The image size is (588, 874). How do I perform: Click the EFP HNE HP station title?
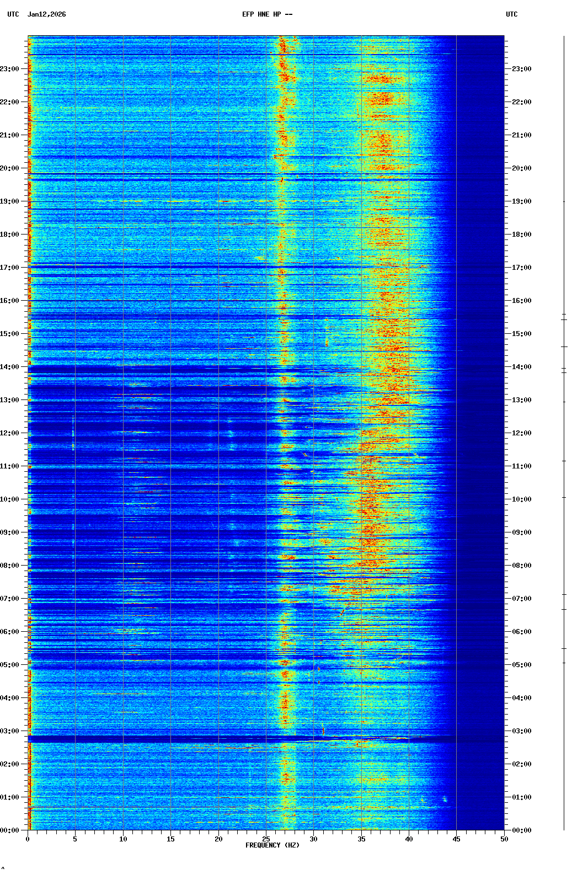coord(267,14)
